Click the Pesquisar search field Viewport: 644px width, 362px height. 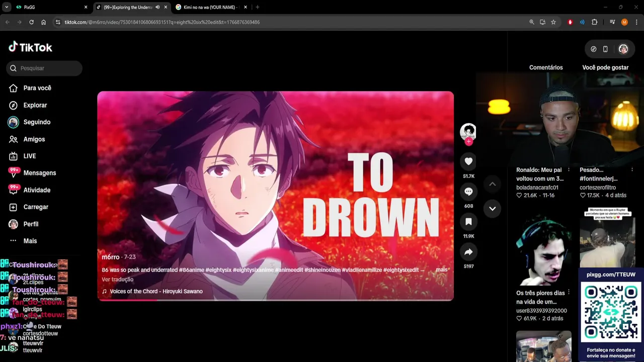pos(44,68)
